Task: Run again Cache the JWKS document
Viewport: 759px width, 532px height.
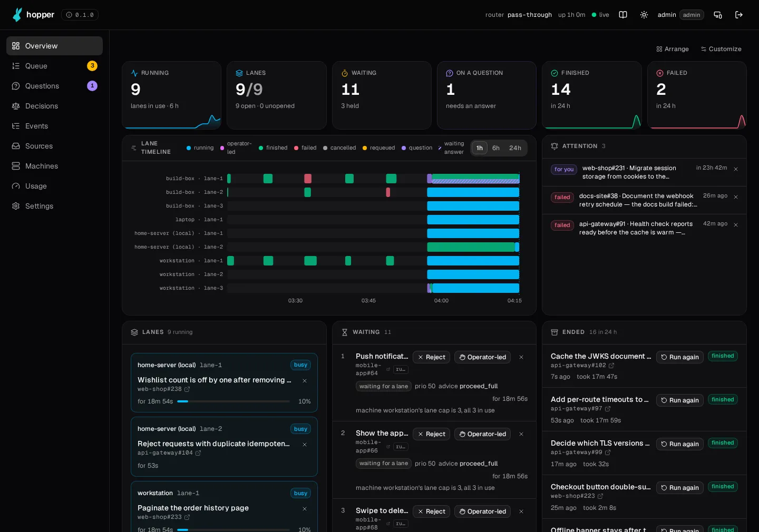Action: 680,357
